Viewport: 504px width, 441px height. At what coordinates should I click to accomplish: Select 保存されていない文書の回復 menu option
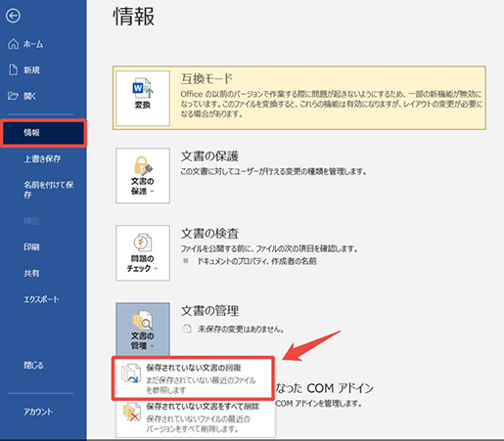[193, 378]
